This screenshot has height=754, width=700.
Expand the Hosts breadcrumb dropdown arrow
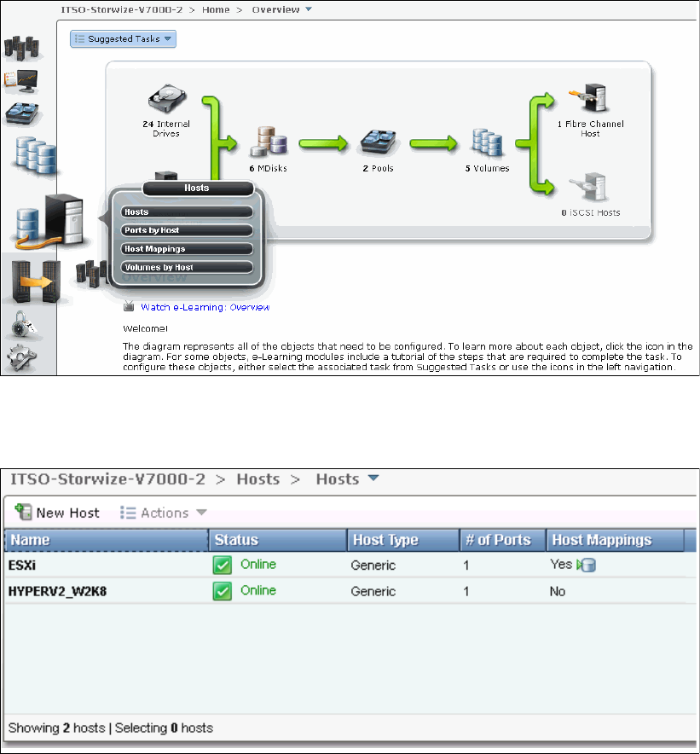pos(373,478)
